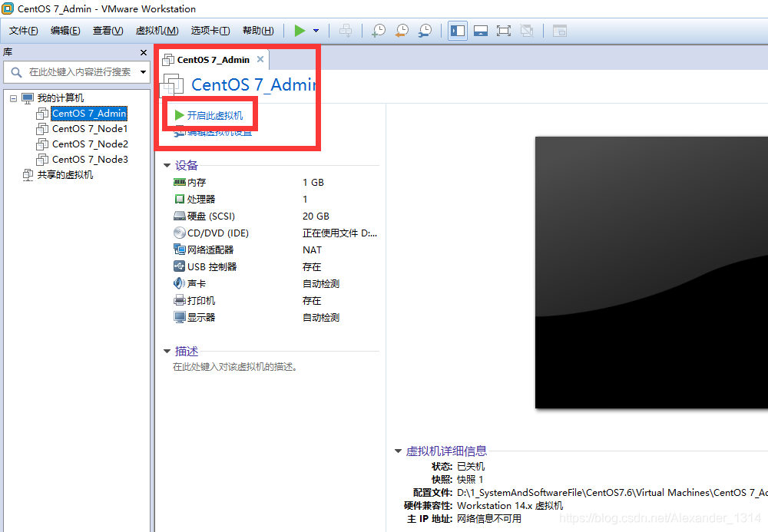This screenshot has width=768, height=532.
Task: Open the 选项卡(T) menu
Action: [210, 31]
